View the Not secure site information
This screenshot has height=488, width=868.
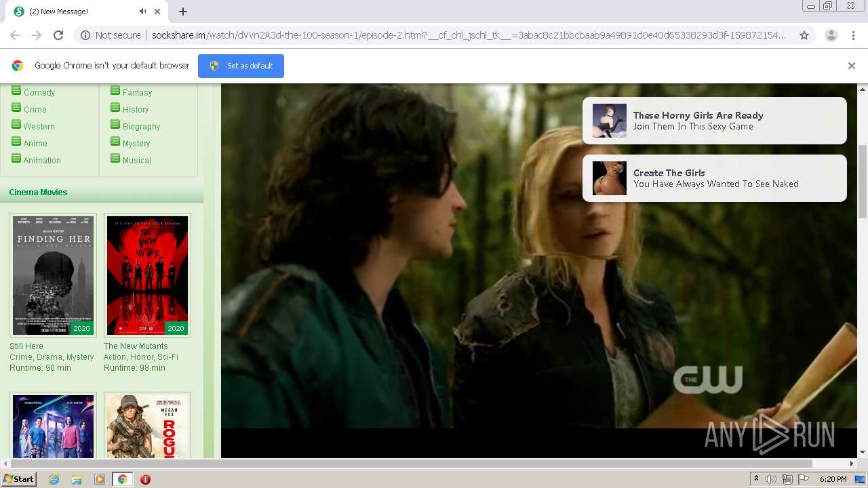point(111,35)
